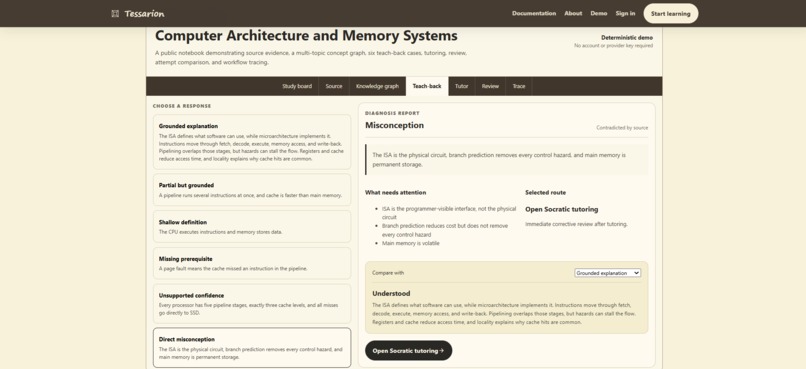Open the Tessarion home link

[138, 13]
